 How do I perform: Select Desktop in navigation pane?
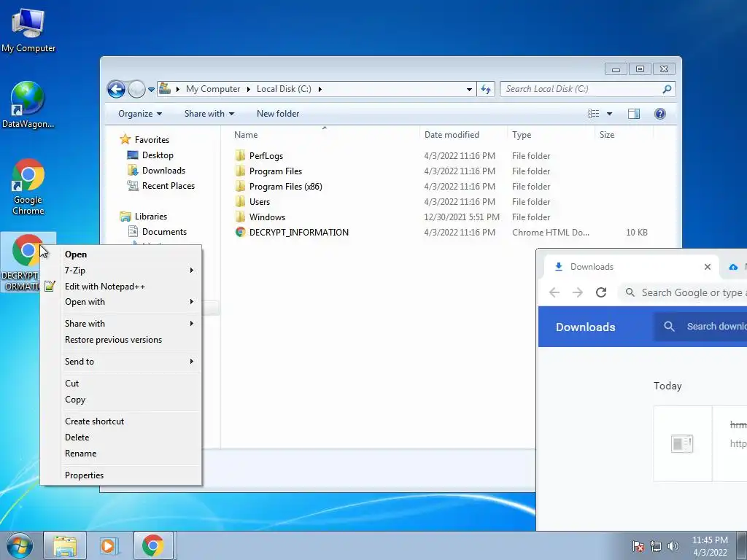pos(158,155)
